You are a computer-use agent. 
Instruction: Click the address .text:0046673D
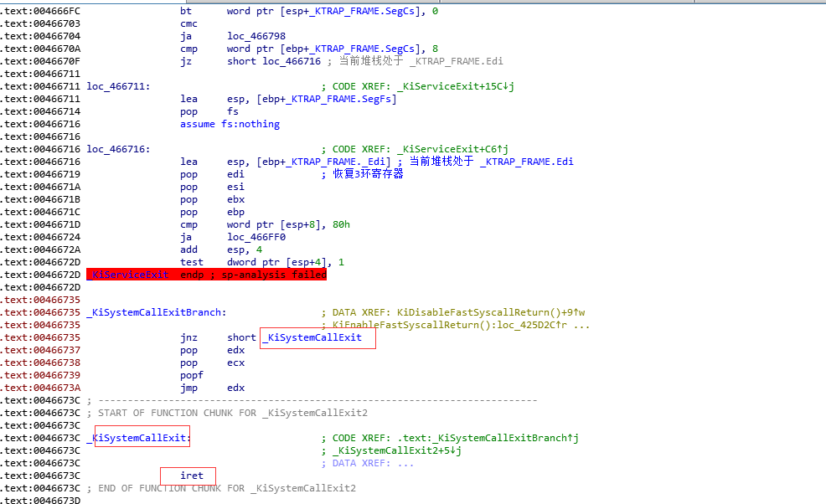pos(40,500)
